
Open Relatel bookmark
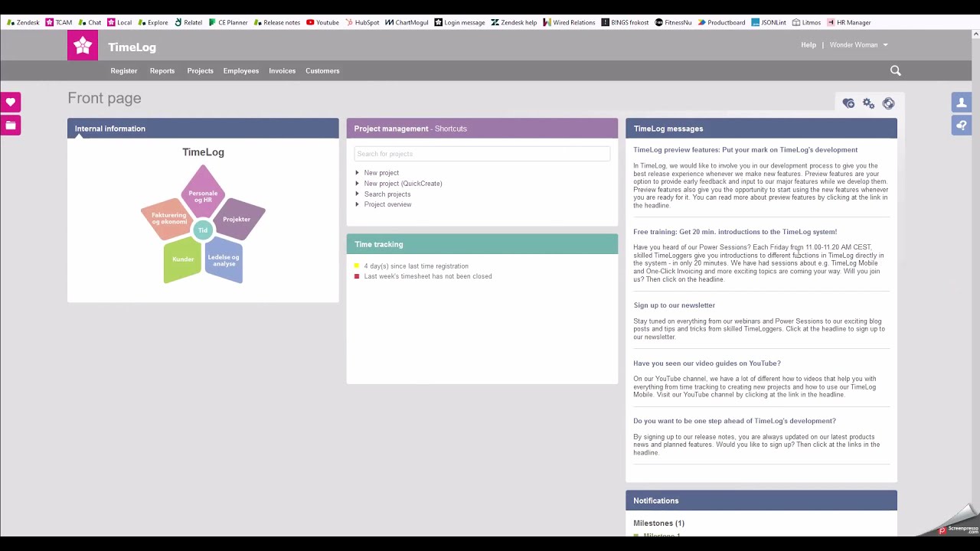pyautogui.click(x=188, y=22)
